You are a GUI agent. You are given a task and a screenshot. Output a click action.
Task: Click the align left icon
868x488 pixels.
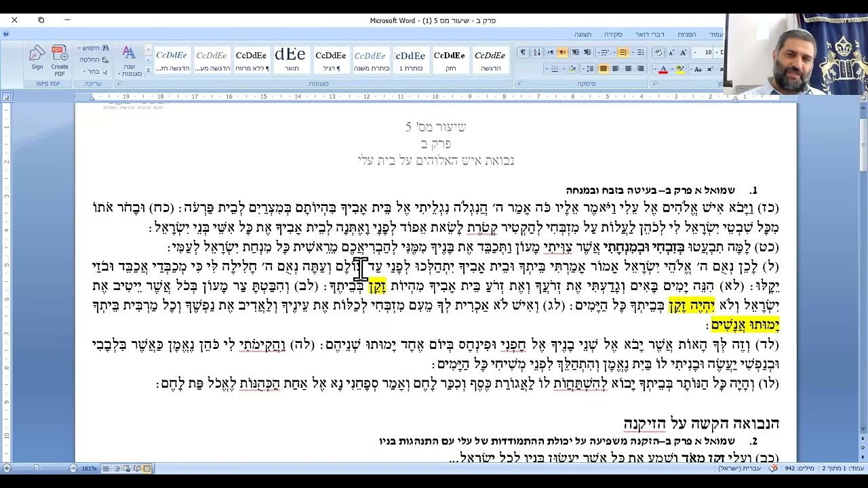coord(616,68)
